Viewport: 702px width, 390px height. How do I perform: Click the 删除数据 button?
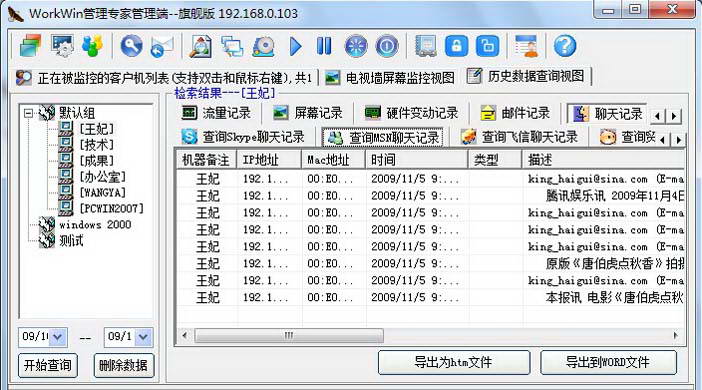click(x=124, y=365)
